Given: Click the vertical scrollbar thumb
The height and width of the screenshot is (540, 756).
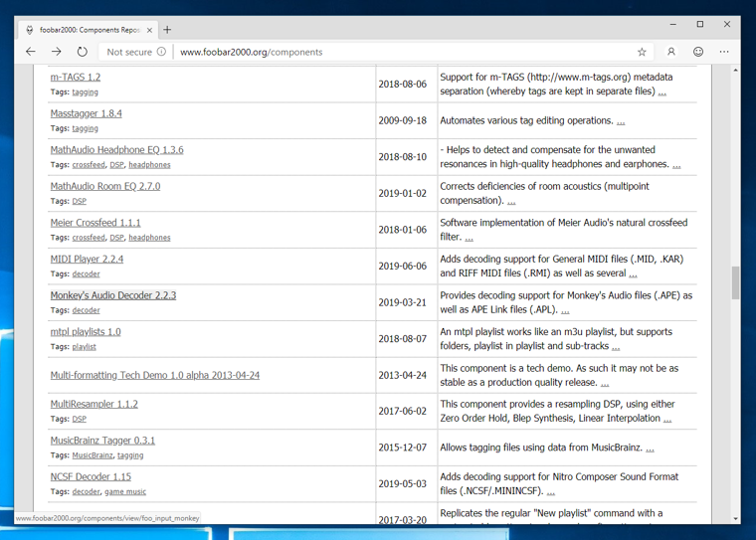Looking at the screenshot, I should click(735, 282).
